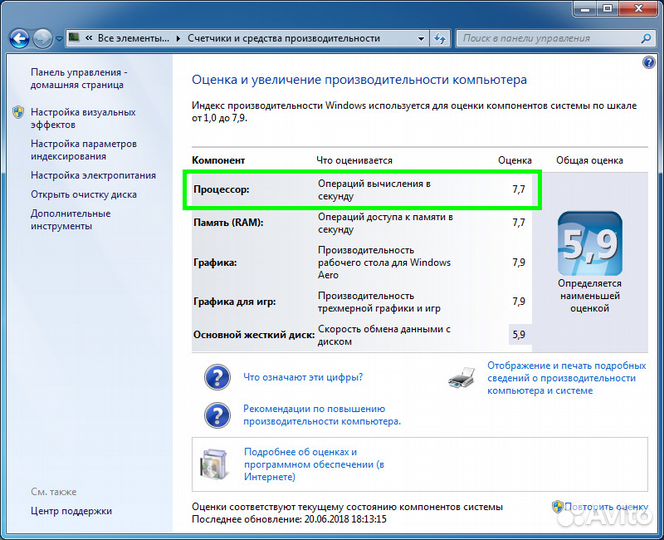Go back with the blue Back arrow

[x=19, y=39]
